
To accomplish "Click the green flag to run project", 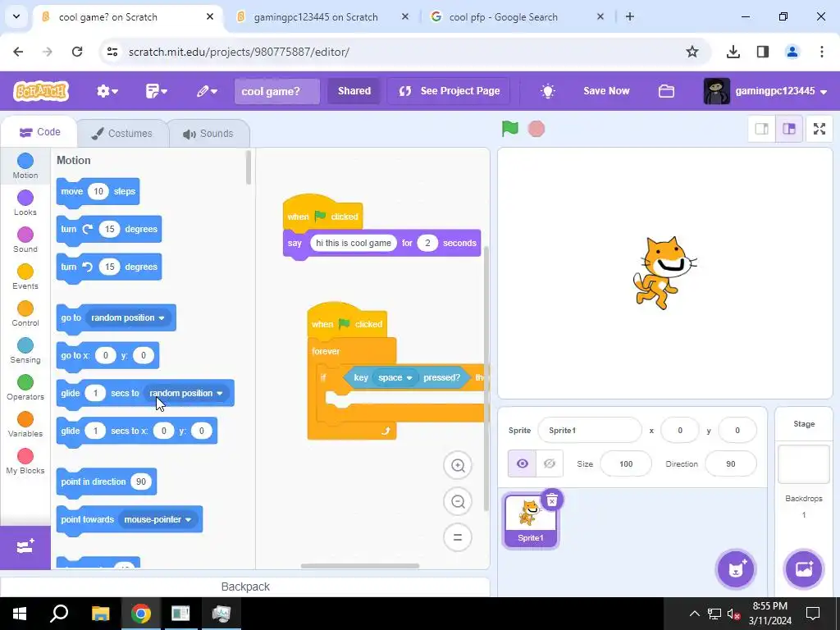I will (509, 129).
